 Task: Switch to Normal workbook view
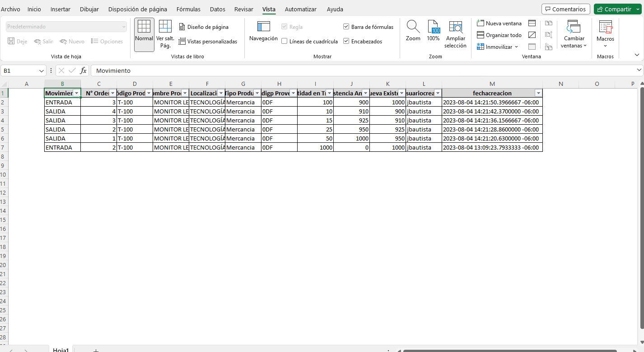tap(144, 34)
